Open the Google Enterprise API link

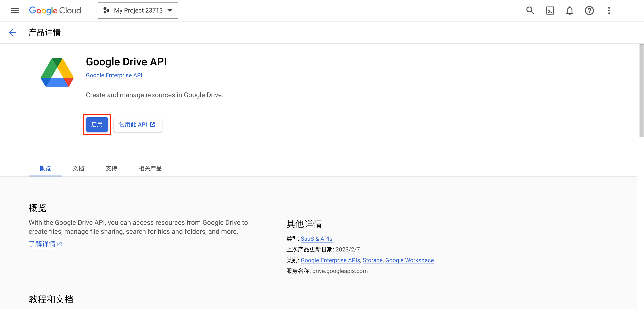click(114, 75)
